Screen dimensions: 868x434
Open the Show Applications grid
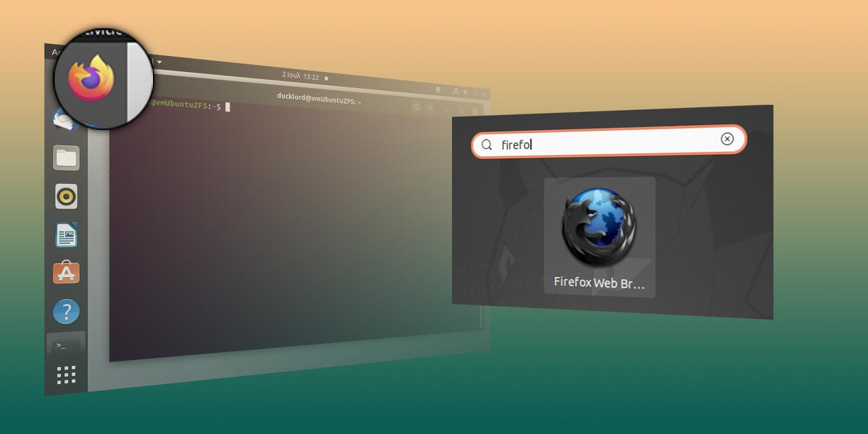click(66, 374)
